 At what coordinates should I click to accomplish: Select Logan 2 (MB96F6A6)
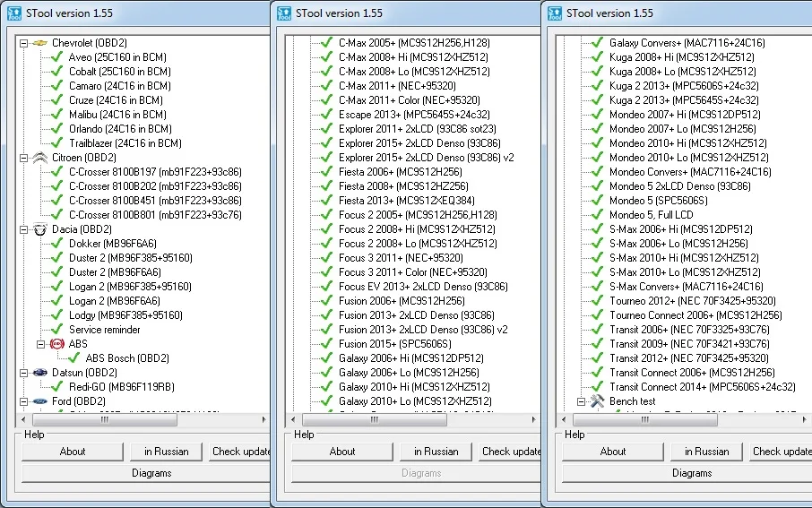[115, 301]
